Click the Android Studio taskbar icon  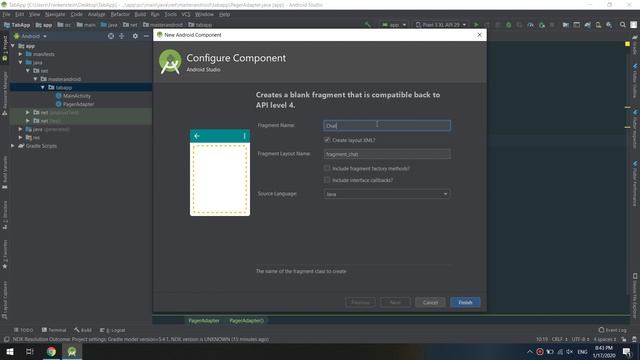(x=72, y=351)
